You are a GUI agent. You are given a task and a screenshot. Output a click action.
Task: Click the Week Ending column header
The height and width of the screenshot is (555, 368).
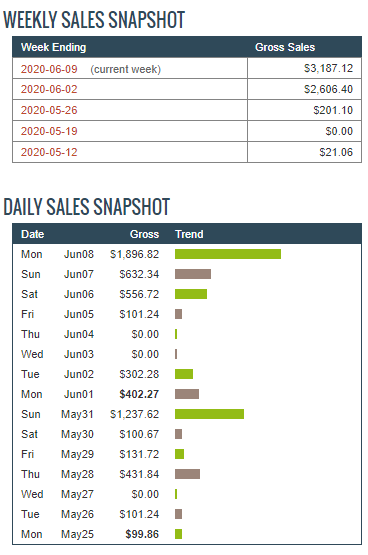pyautogui.click(x=53, y=47)
